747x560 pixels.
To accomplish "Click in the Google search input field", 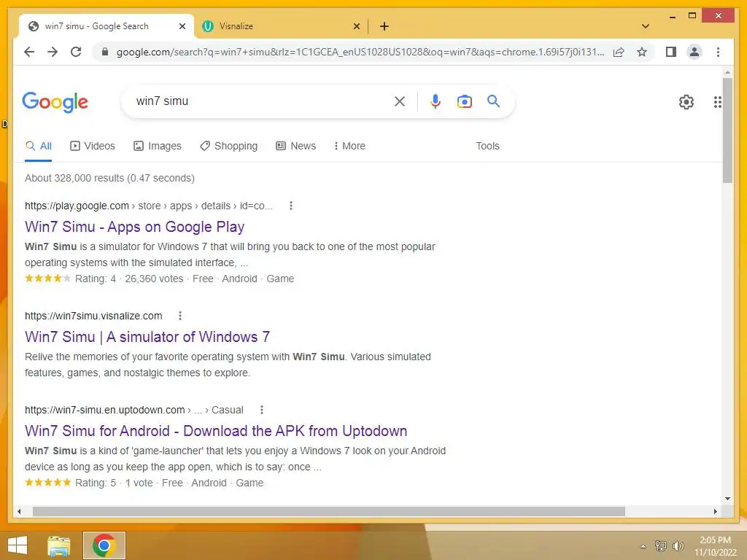I will click(260, 101).
